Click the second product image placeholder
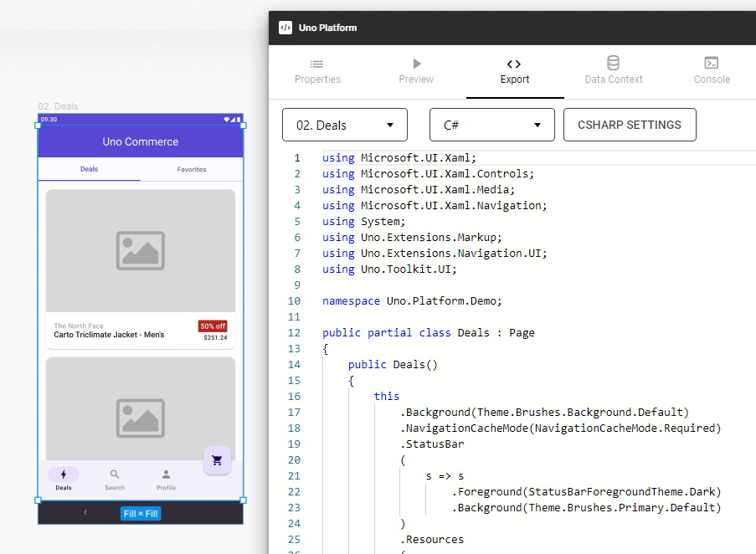Viewport: 756px width, 554px height. [140, 410]
